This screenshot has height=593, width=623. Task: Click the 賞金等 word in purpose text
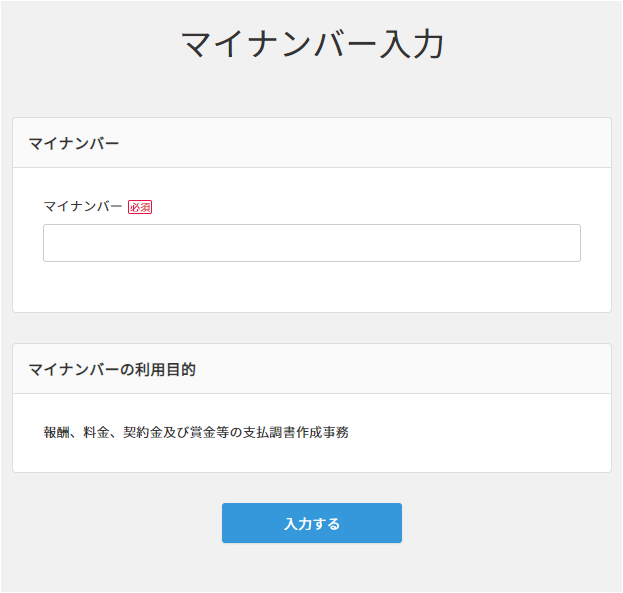208,433
